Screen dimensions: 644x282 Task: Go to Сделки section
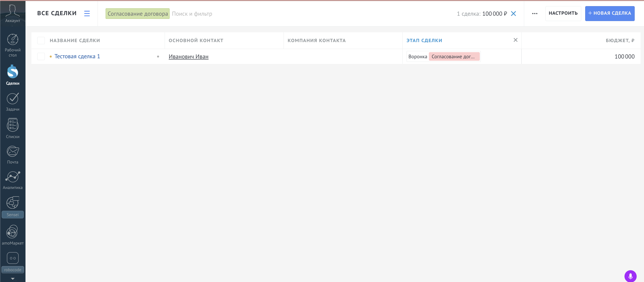[x=12, y=75]
